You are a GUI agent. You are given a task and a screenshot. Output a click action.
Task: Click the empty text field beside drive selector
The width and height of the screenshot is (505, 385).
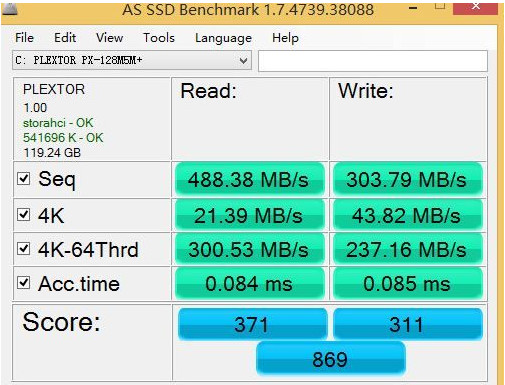point(373,61)
